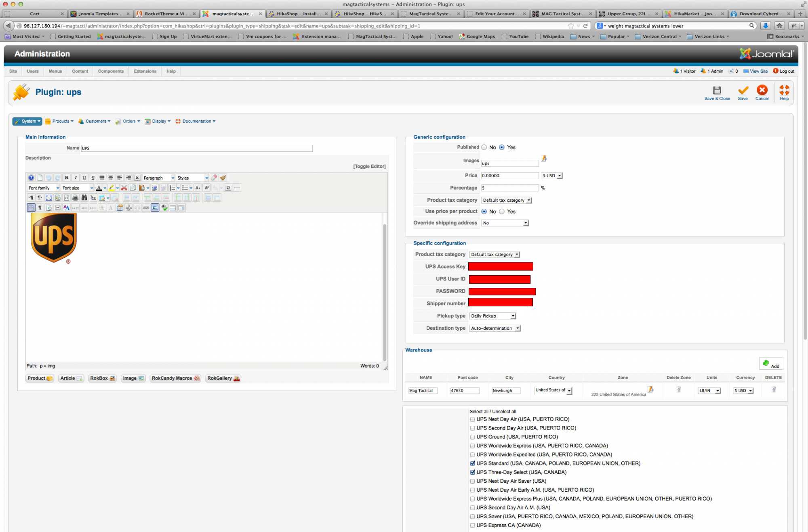Expand the Destination type dropdown

[495, 329]
